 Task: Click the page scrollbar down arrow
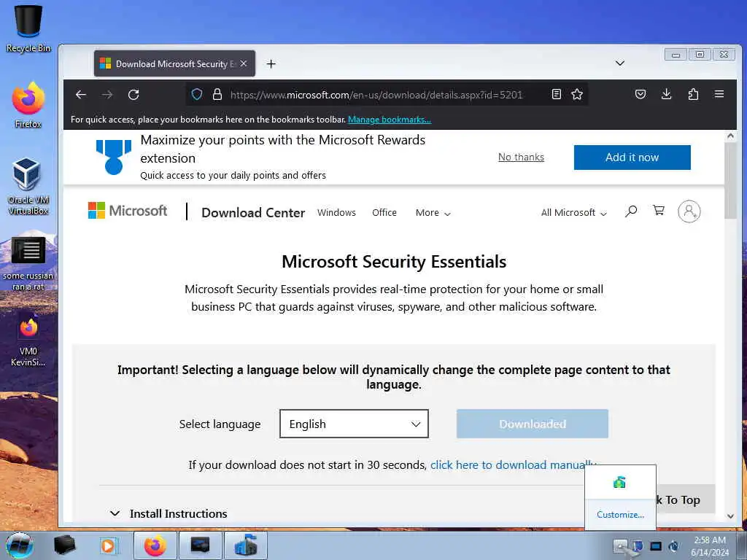(x=730, y=516)
